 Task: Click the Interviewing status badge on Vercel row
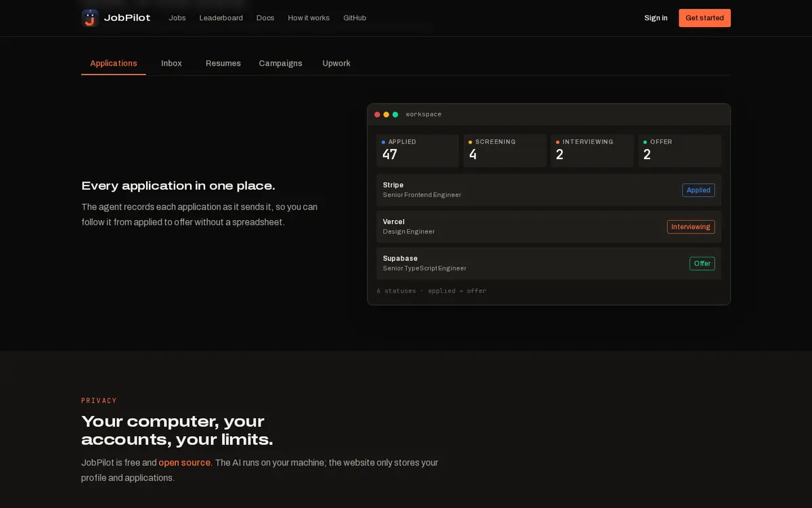pos(691,227)
